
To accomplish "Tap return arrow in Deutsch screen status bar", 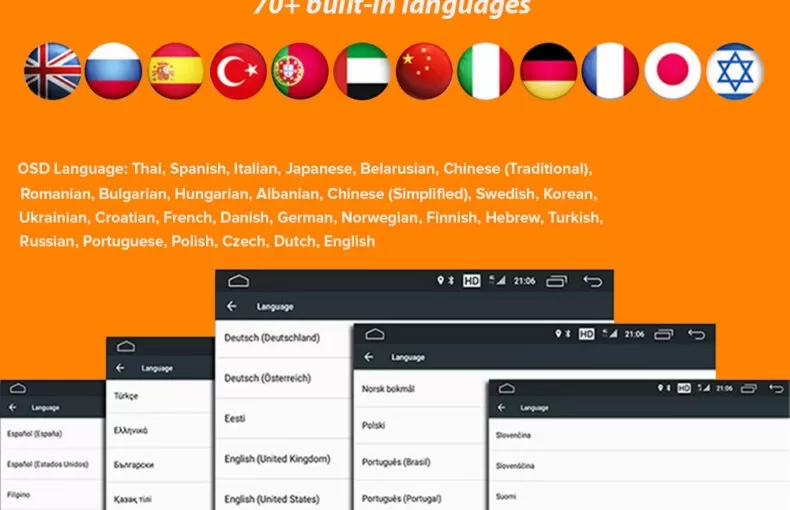I will point(593,281).
